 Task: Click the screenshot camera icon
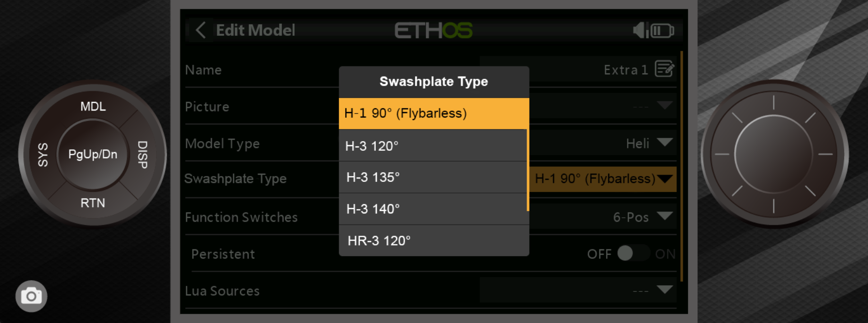coord(31,296)
